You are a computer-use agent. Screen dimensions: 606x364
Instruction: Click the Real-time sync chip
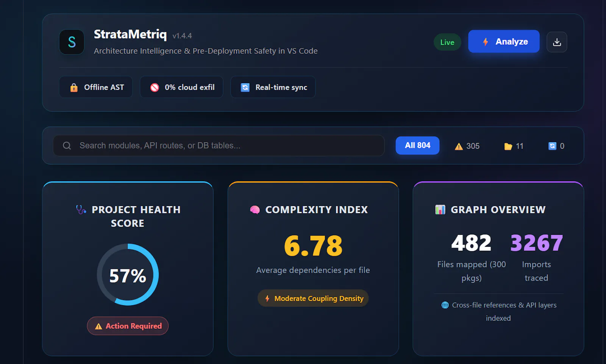pos(273,87)
